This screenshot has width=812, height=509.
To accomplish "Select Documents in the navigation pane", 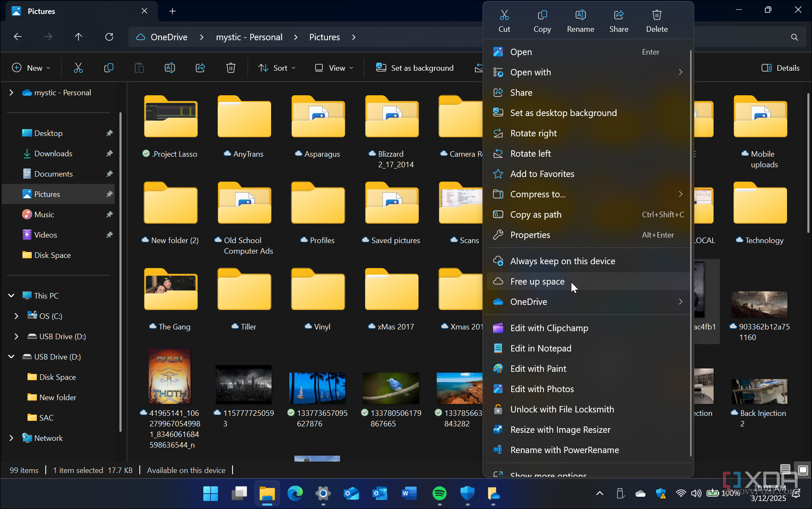I will pos(59,174).
